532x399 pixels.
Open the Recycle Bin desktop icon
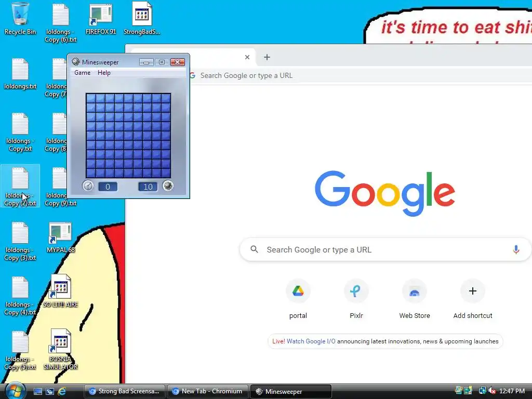click(x=20, y=19)
